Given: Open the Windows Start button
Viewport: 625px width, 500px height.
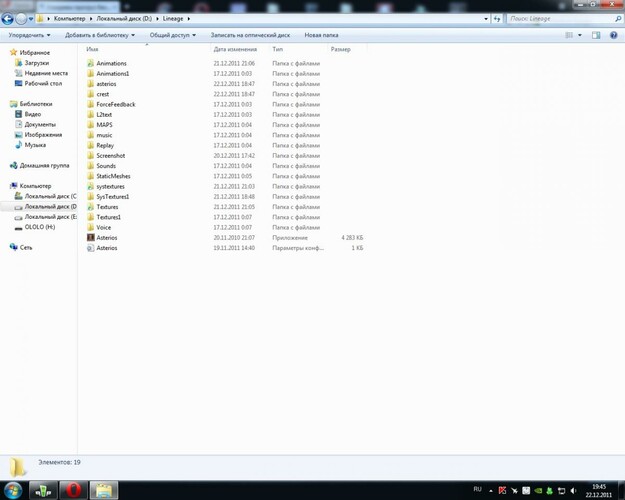Looking at the screenshot, I should click(13, 490).
